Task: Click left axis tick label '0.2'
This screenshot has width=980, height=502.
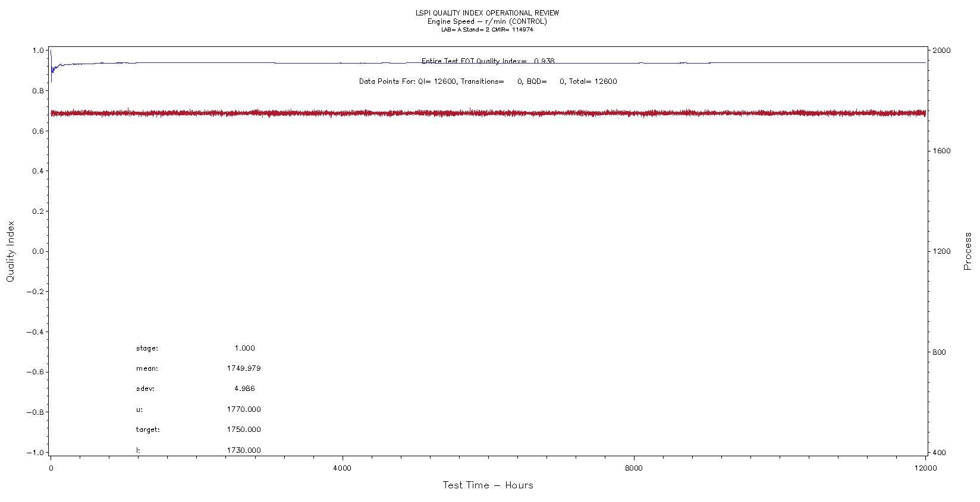Action: point(38,211)
